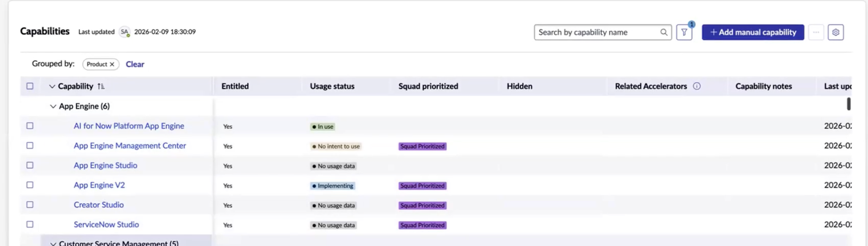Open App Engine Management Center link
The height and width of the screenshot is (246, 868).
point(130,146)
